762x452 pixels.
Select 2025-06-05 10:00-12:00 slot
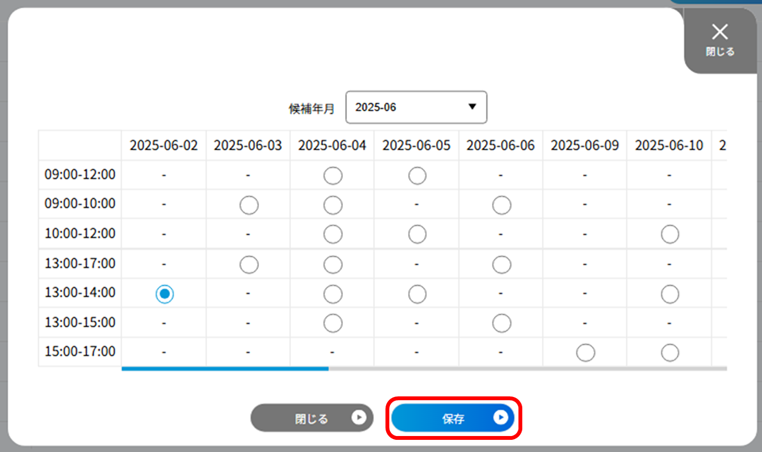[417, 234]
